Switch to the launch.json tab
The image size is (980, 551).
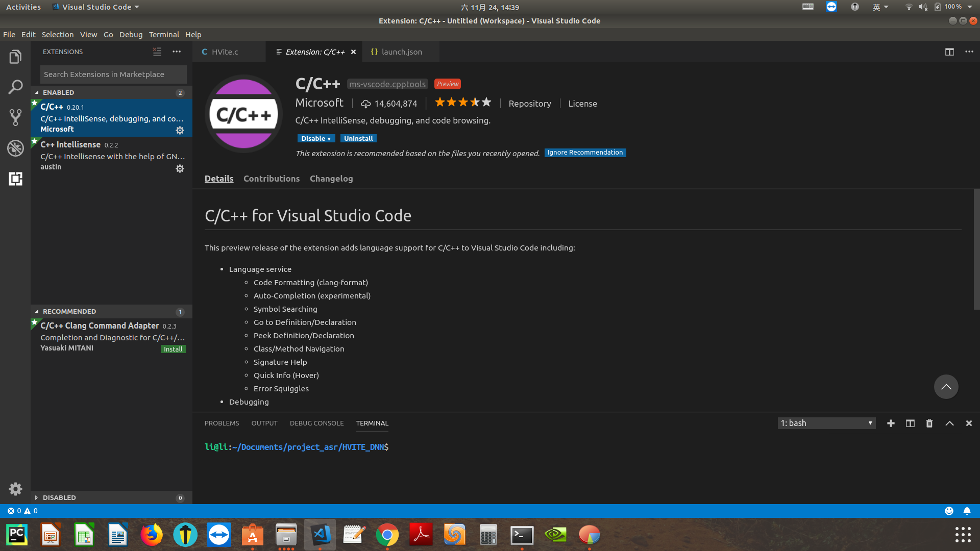coord(401,52)
